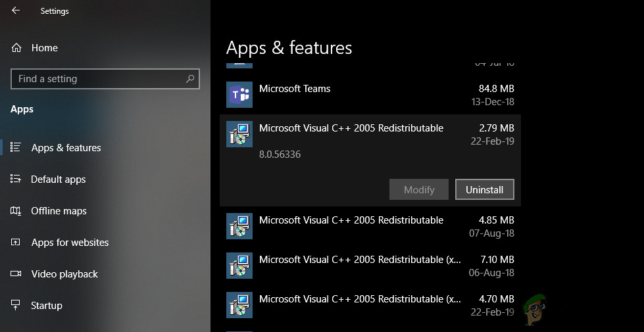Click the search magnifier icon
The image size is (644, 332).
coord(190,79)
